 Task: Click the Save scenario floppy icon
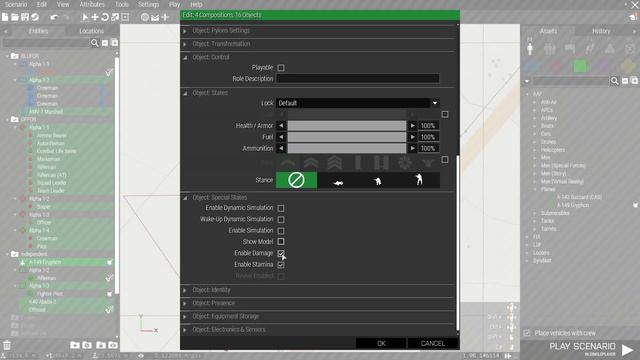pyautogui.click(x=25, y=17)
